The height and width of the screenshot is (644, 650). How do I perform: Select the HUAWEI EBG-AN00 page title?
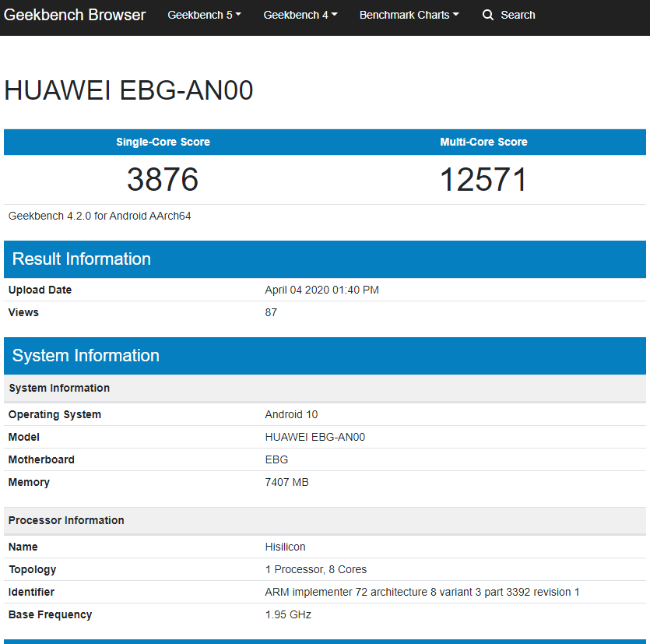tap(128, 90)
